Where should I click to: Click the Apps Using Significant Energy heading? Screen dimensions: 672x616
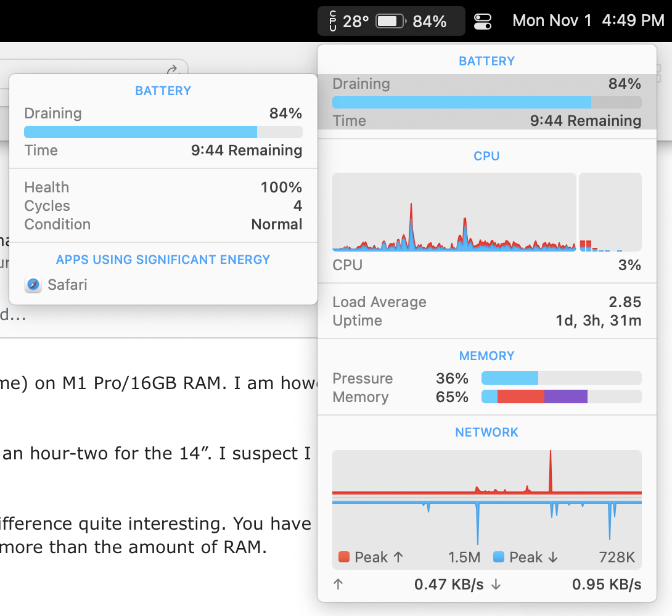pyautogui.click(x=163, y=260)
